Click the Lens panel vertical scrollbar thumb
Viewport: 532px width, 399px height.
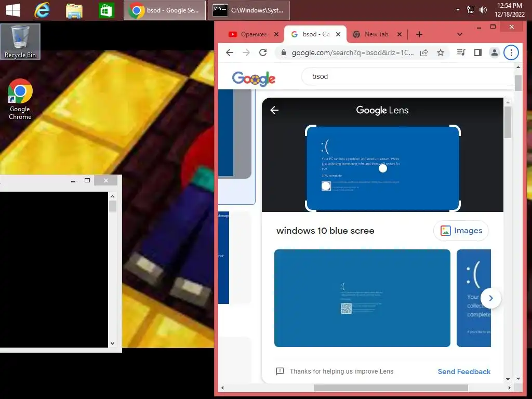508,122
